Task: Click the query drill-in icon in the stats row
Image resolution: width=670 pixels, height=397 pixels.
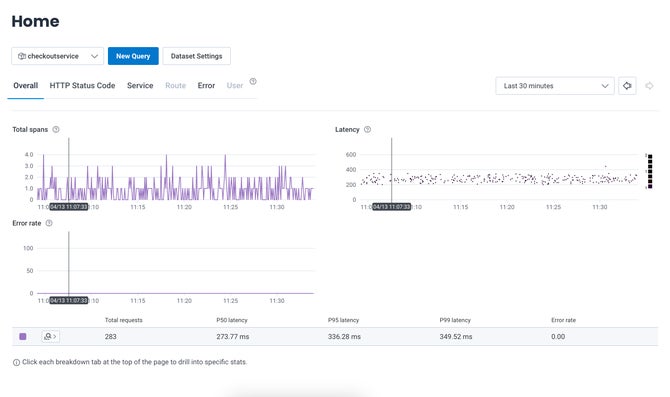Action: point(50,337)
